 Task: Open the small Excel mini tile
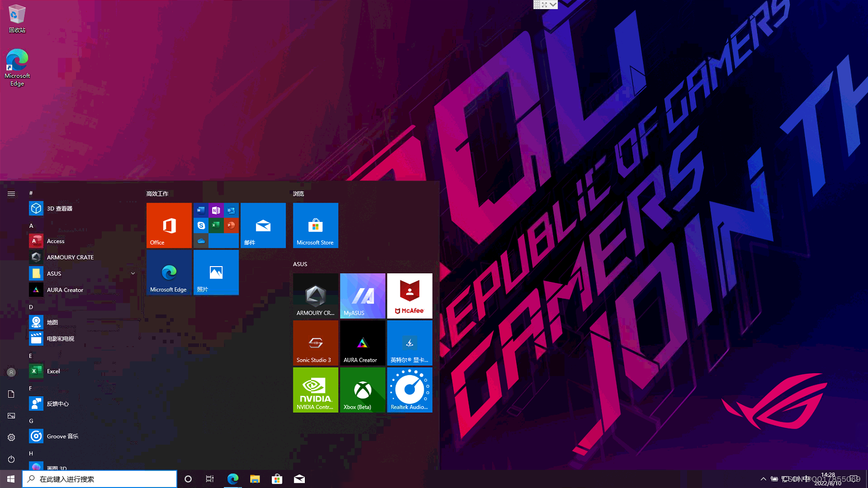[x=216, y=225]
